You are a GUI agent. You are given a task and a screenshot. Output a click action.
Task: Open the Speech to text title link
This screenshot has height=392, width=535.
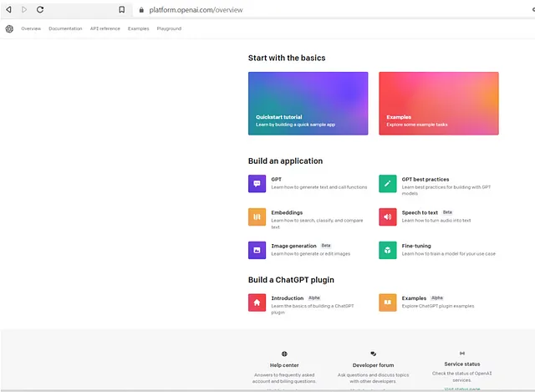(x=420, y=212)
